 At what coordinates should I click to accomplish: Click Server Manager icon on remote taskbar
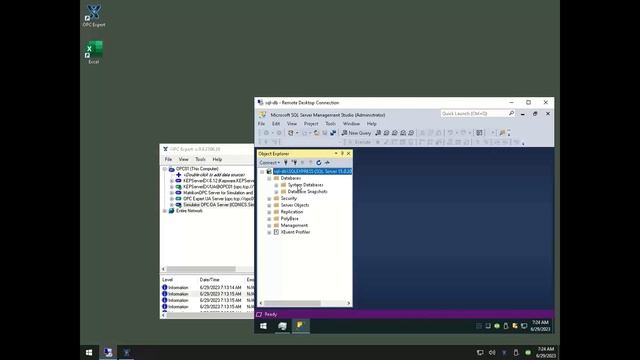tap(282, 326)
